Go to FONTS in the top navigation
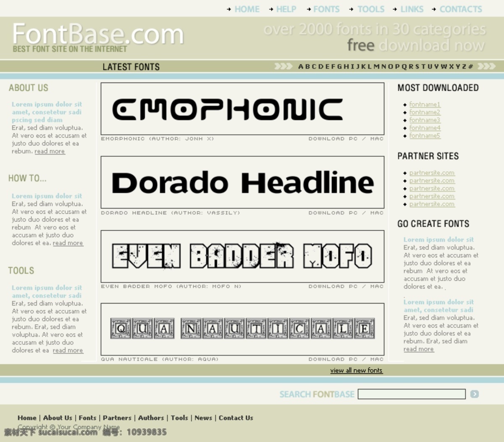The height and width of the screenshot is (442, 504). [326, 9]
